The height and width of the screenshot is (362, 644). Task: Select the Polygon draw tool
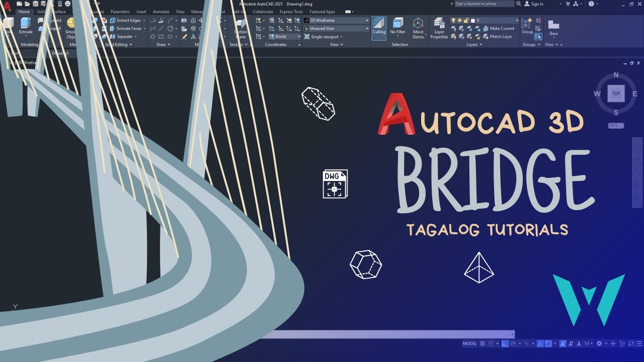tap(152, 37)
